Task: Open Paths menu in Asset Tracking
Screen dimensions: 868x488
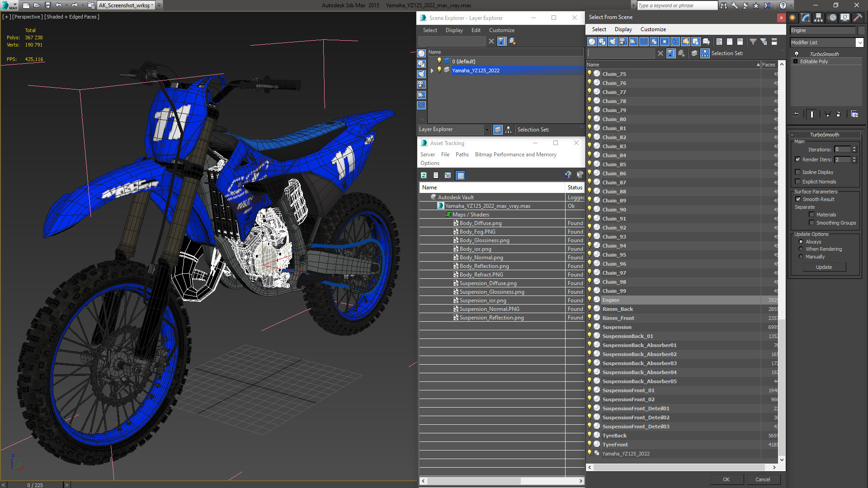Action: 462,155
